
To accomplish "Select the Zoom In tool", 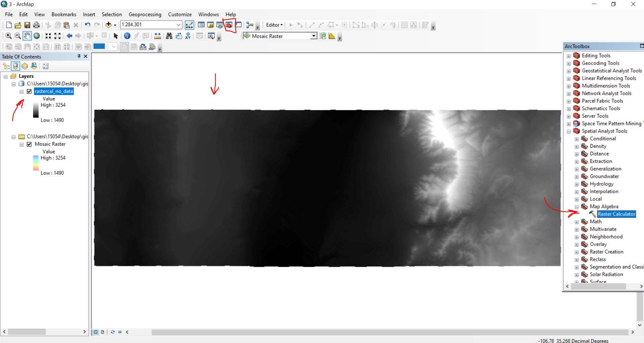I will click(x=9, y=36).
